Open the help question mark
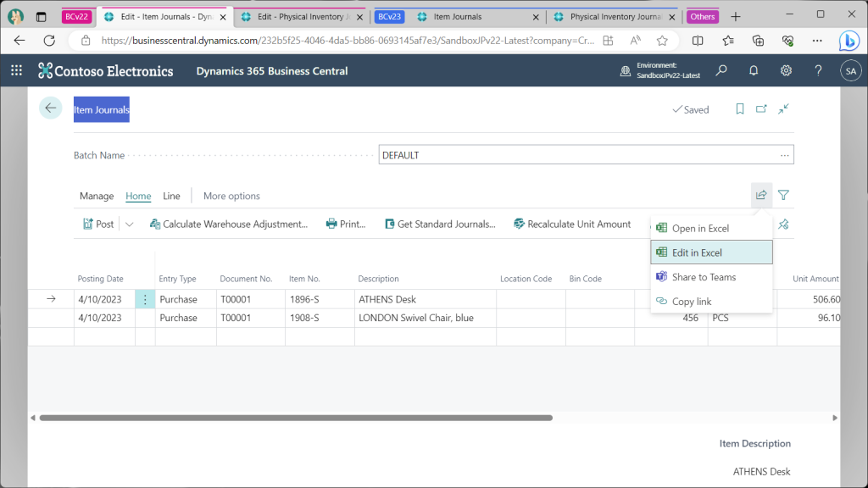This screenshot has height=488, width=868. click(x=818, y=71)
